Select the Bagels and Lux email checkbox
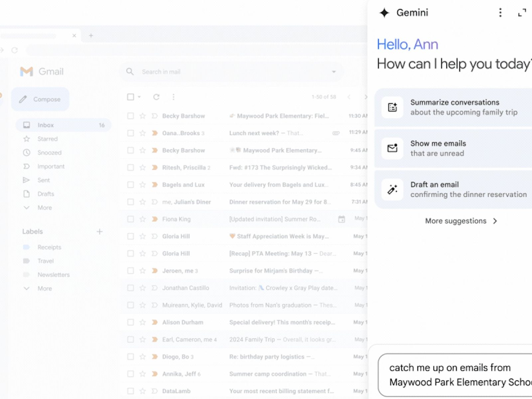This screenshot has height=399, width=532. point(131,185)
